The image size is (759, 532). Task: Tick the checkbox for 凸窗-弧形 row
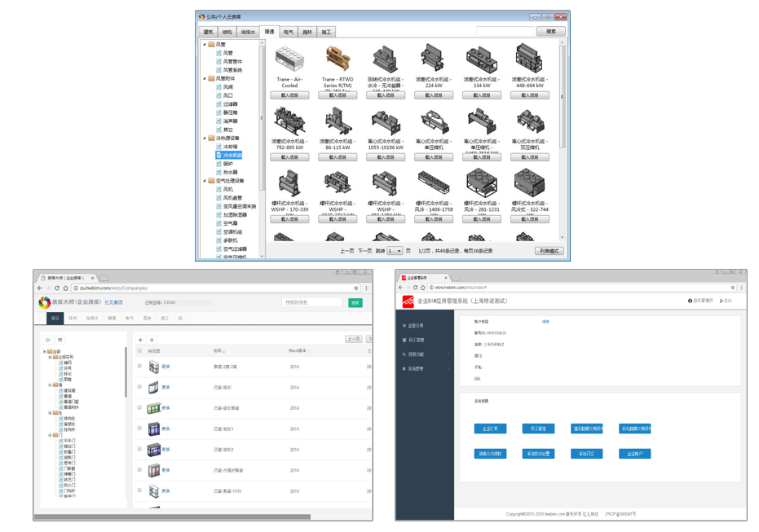139,387
